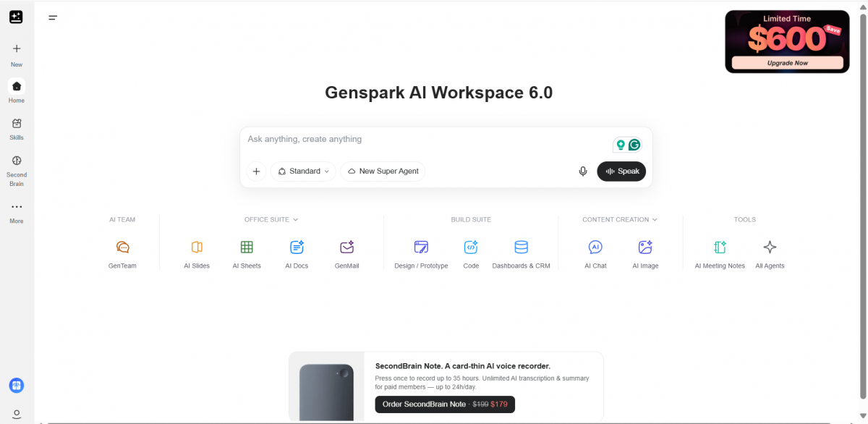Viewport: 868px width, 424px height.
Task: Click the SecondBrain Note device thumbnail
Action: (326, 391)
